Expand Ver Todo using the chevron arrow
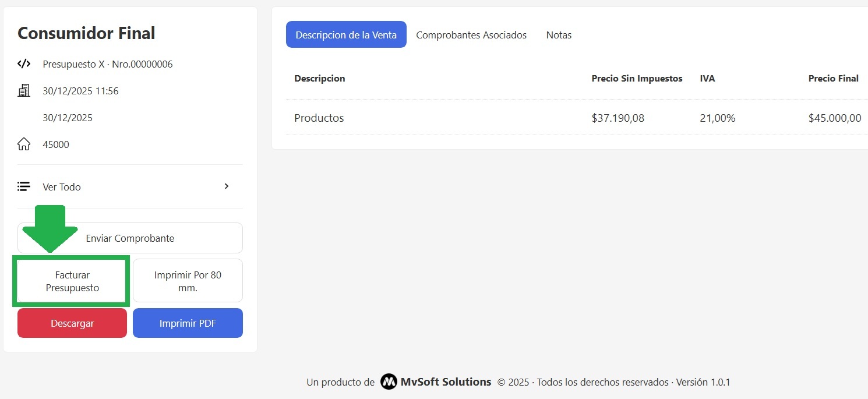This screenshot has width=868, height=399. point(227,186)
